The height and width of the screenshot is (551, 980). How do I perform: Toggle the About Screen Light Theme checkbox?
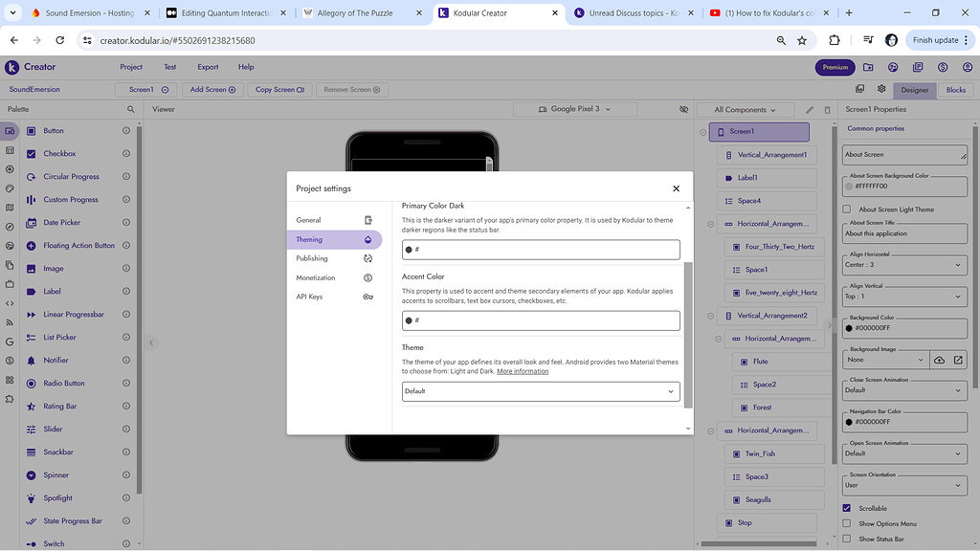(x=846, y=209)
